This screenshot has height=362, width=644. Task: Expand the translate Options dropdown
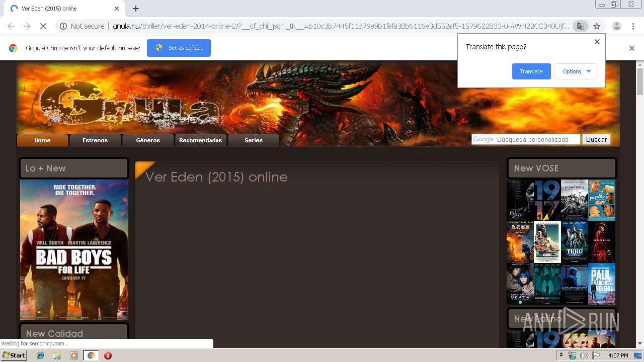point(576,71)
